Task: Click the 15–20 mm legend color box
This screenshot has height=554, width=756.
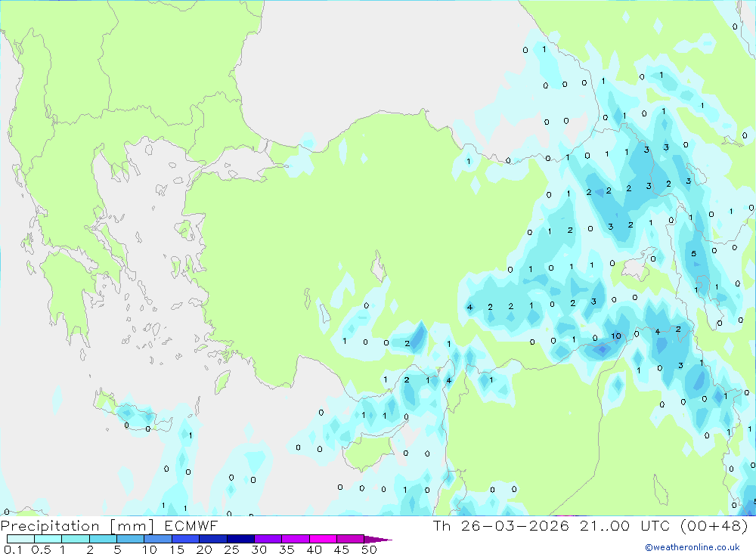Action: [186, 539]
